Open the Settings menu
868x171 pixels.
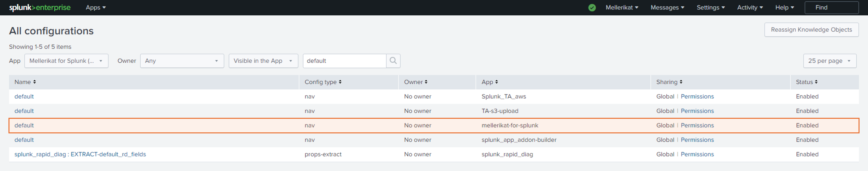click(711, 7)
